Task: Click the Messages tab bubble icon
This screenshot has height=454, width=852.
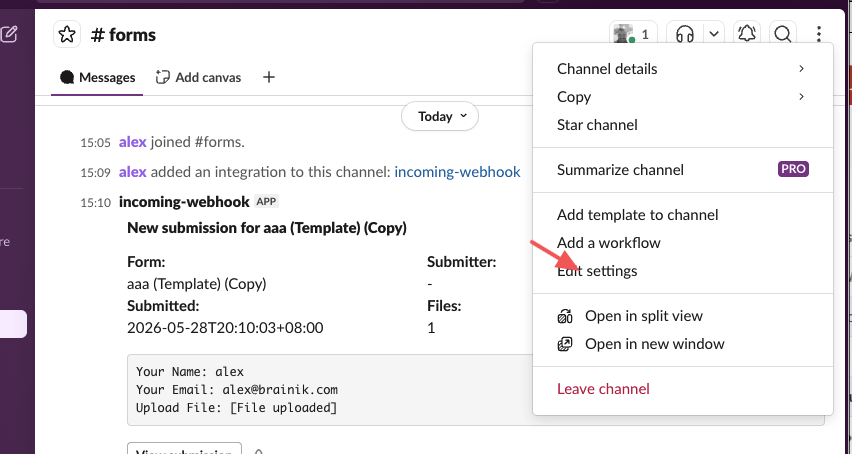Action: pos(67,78)
